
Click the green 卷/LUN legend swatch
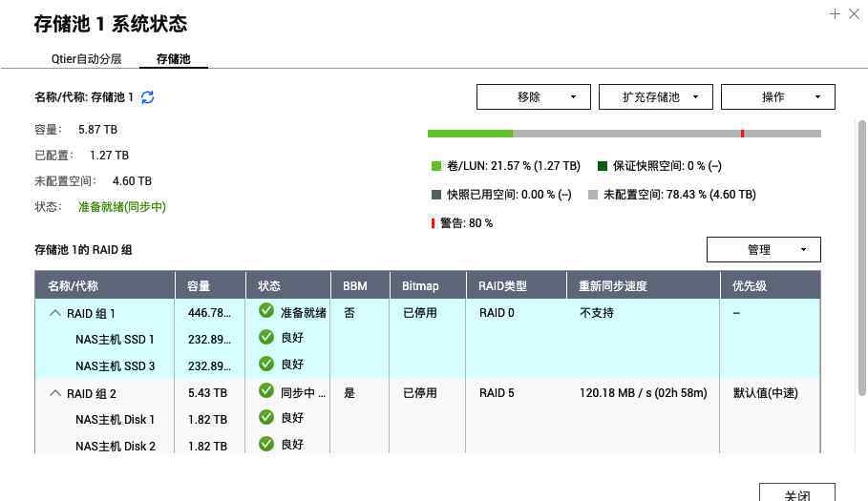(436, 166)
